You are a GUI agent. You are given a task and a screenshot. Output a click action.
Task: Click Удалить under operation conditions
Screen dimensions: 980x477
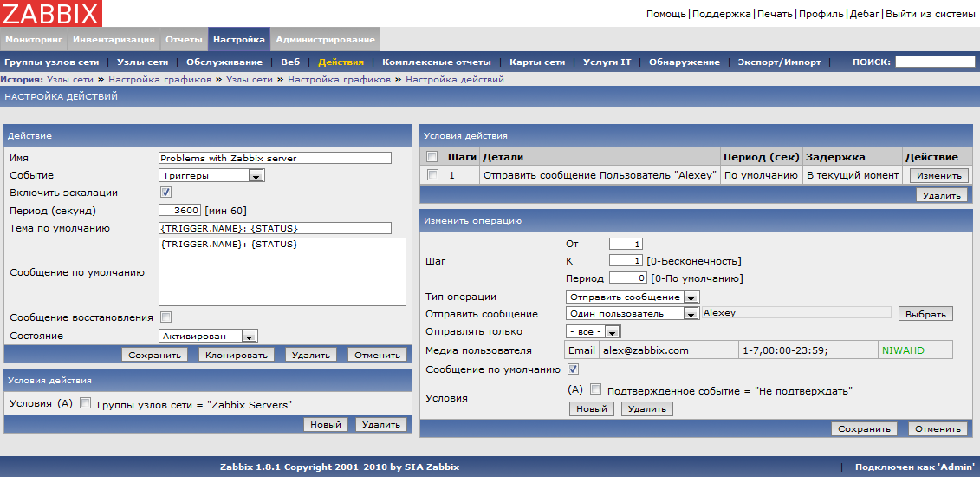647,408
